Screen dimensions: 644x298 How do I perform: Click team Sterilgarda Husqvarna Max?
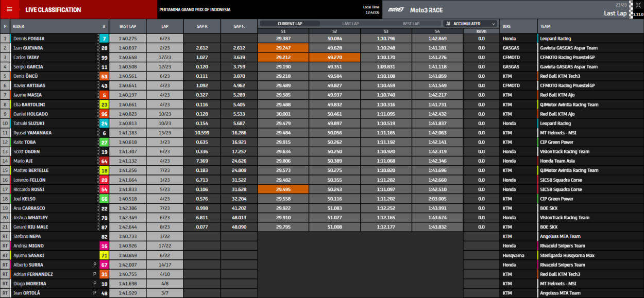point(567,255)
